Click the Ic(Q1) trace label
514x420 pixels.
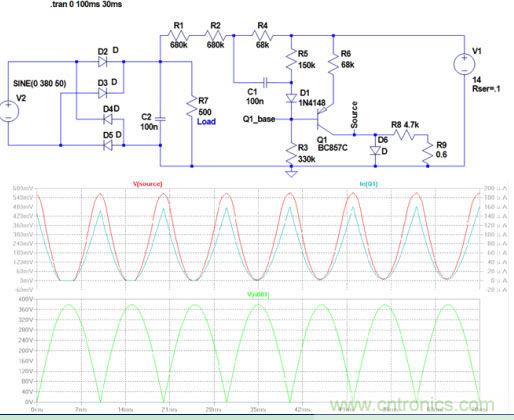coord(368,184)
